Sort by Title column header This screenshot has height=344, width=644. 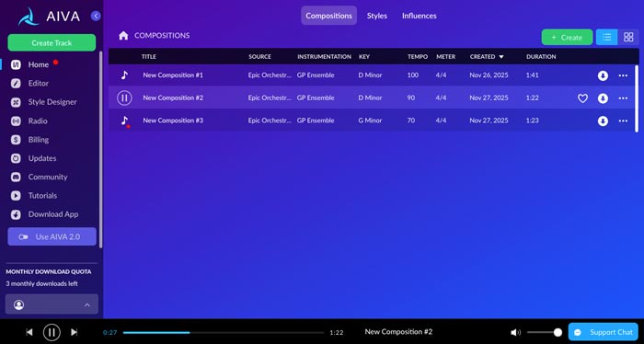tap(149, 57)
